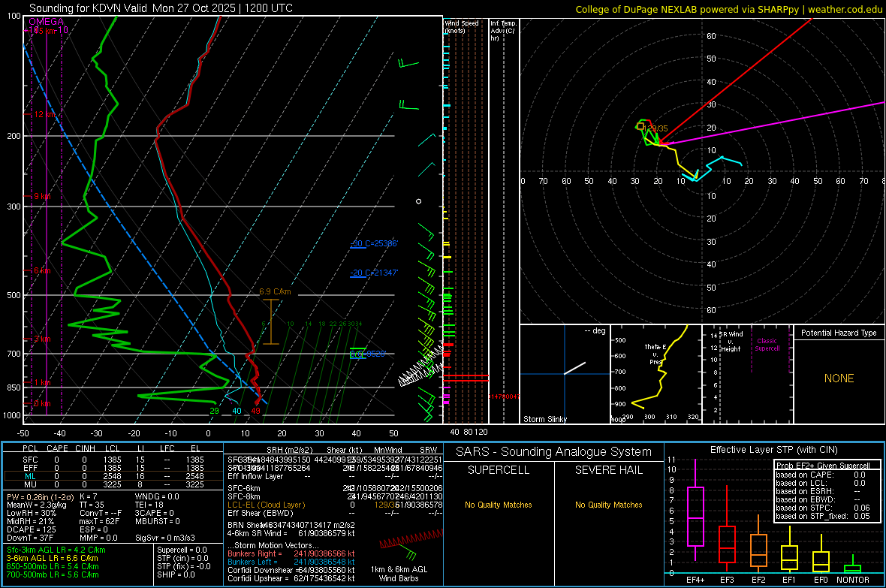The image size is (886, 588).
Task: Click the 'Storm Slinky' label
Action: [x=544, y=419]
